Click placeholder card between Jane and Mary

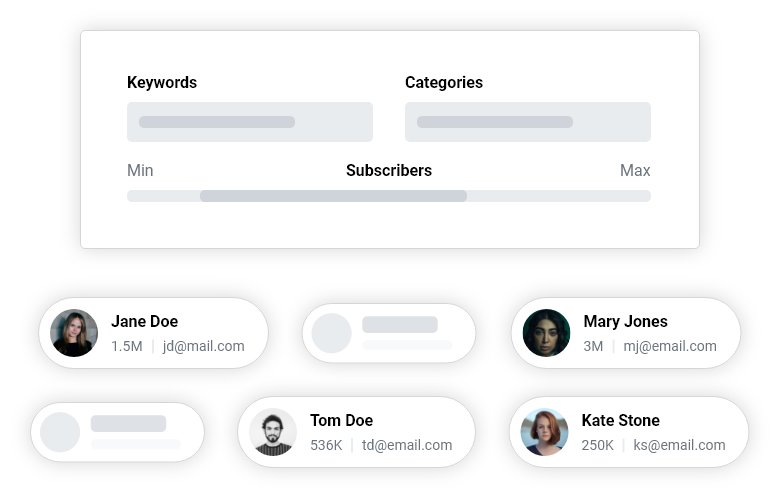click(389, 333)
